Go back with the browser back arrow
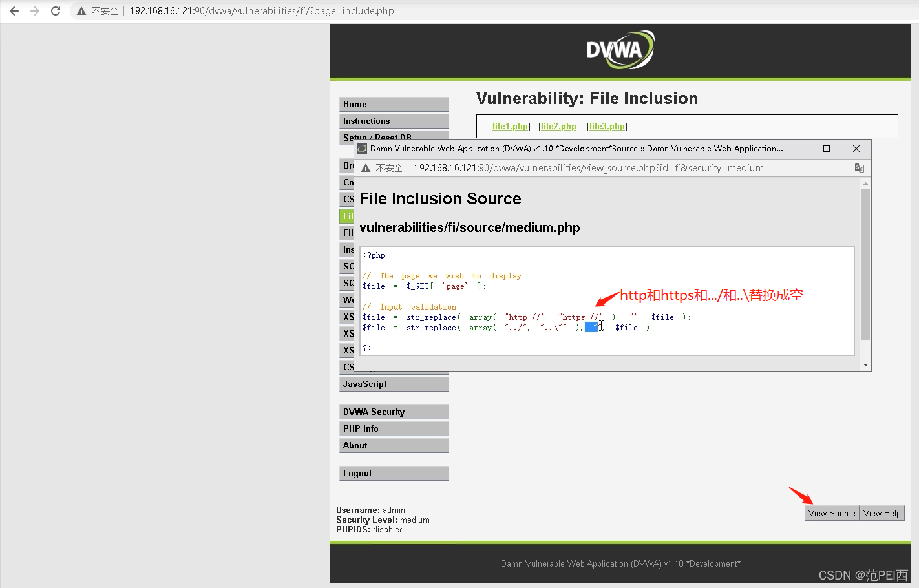This screenshot has width=919, height=588. coord(14,11)
